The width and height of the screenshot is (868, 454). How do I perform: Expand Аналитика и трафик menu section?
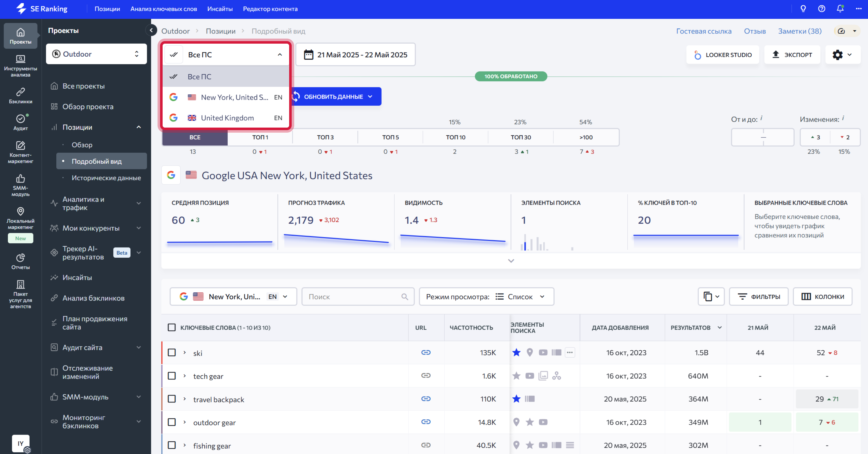point(96,203)
